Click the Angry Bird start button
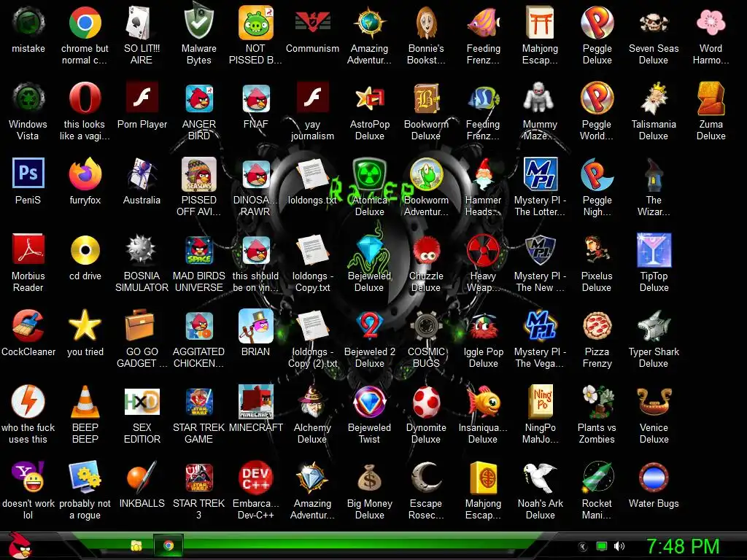The width and height of the screenshot is (747, 560). 20,545
